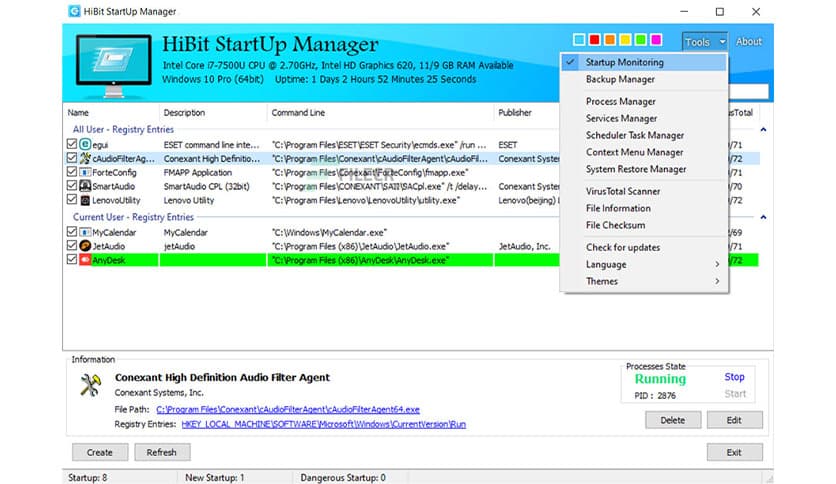Expand the Language submenu
Viewport: 836px width, 484px height.
tap(644, 264)
